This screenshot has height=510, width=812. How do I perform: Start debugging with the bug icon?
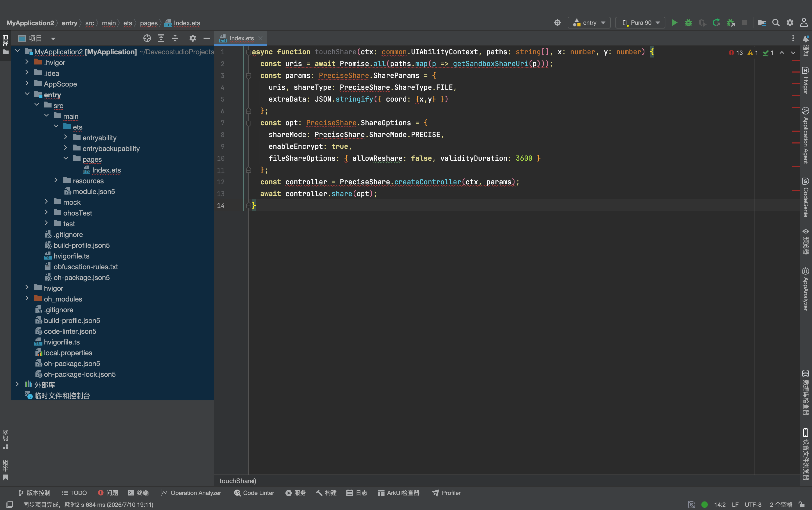[688, 23]
